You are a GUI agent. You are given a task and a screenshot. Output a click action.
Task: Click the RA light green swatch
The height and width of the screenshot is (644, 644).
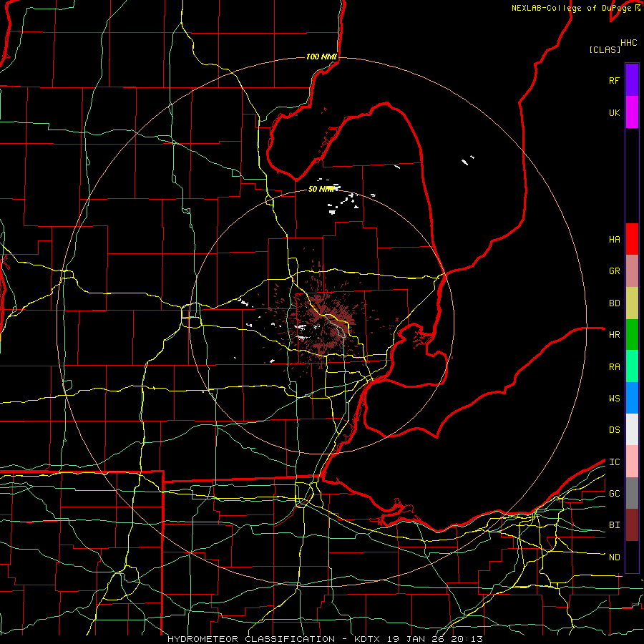632,366
